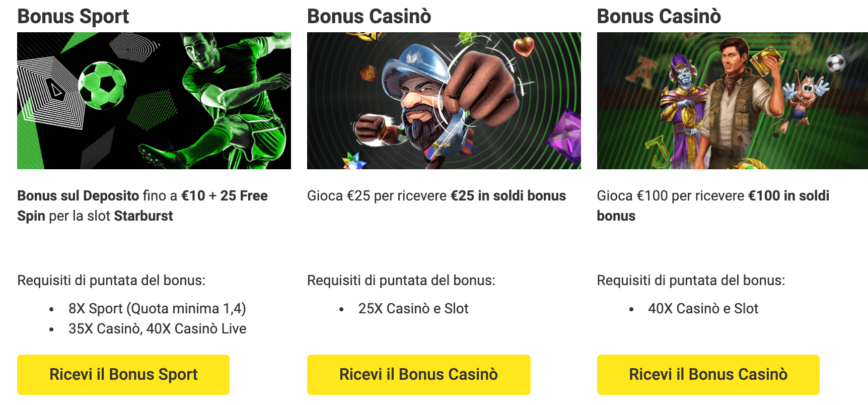Screen dimensions: 868x405
Task: Click the green soccer ball in Sport banner
Action: pos(103,85)
